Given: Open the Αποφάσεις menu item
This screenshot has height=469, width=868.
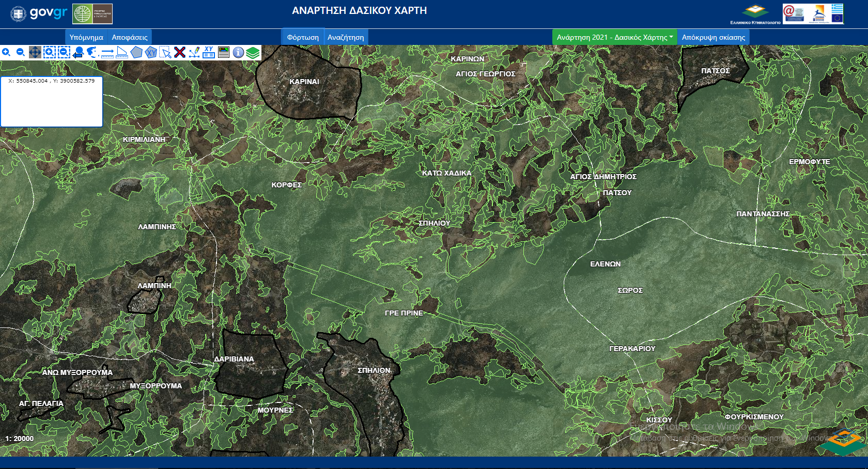Looking at the screenshot, I should click(130, 37).
